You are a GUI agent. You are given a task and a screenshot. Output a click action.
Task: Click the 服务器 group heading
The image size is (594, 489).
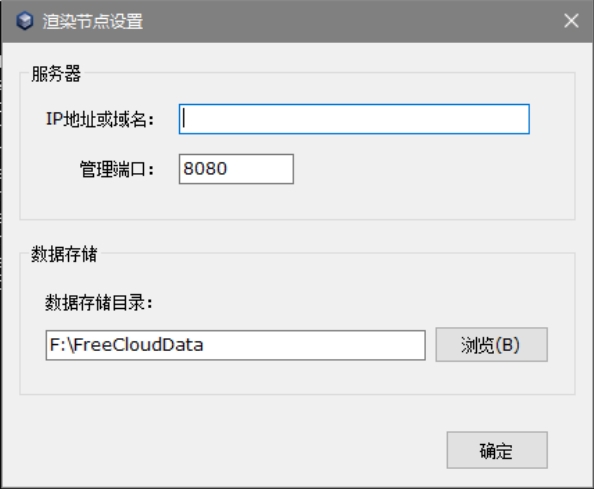pos(56,73)
